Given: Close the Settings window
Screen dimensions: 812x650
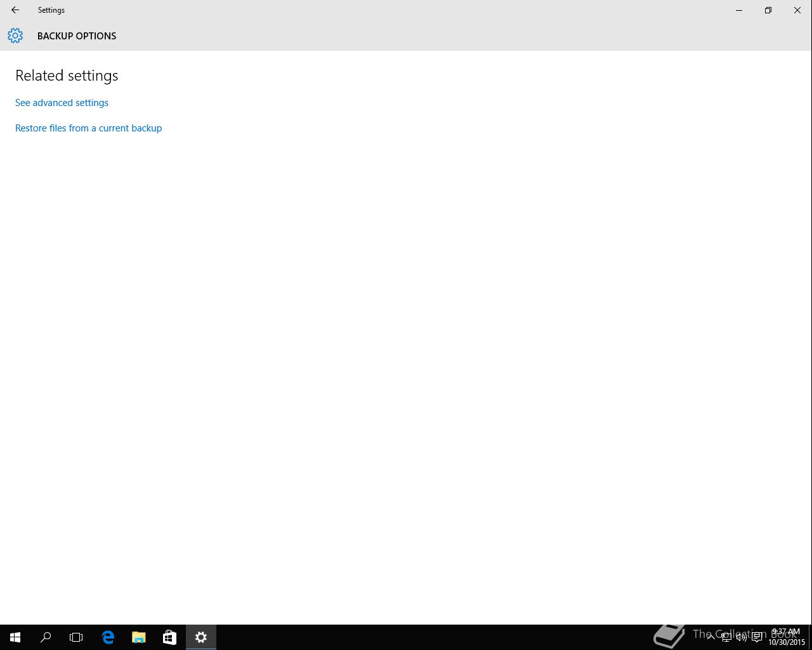Looking at the screenshot, I should pos(797,10).
